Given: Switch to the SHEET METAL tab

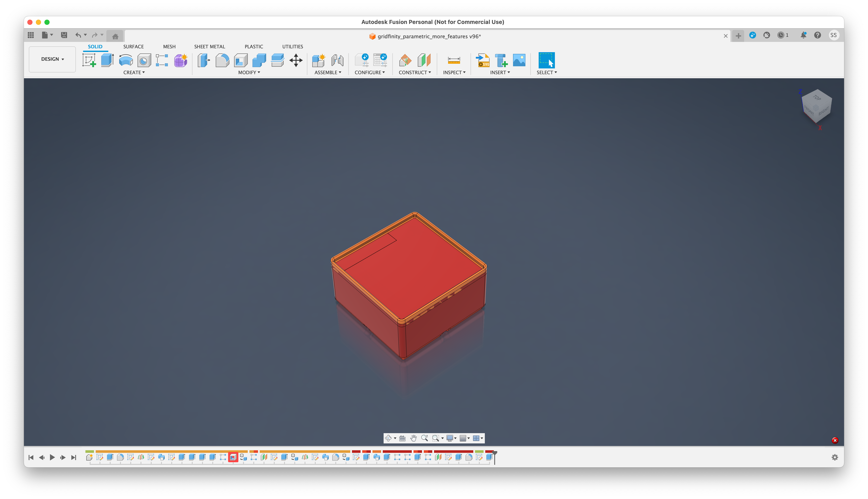Looking at the screenshot, I should (210, 47).
